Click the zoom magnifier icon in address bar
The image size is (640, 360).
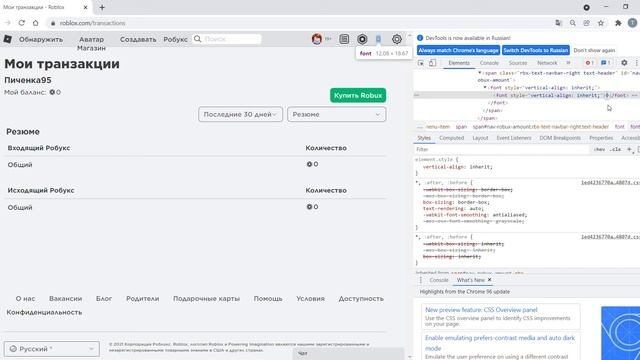(573, 23)
